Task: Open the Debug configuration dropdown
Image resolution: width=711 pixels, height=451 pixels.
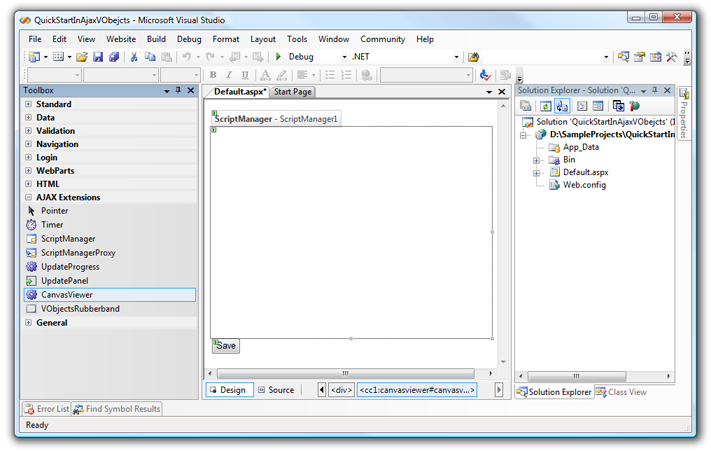Action: [x=344, y=57]
